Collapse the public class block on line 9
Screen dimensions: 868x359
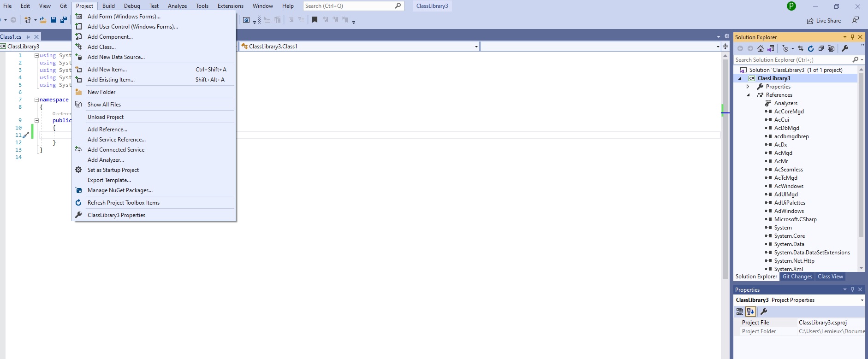36,120
